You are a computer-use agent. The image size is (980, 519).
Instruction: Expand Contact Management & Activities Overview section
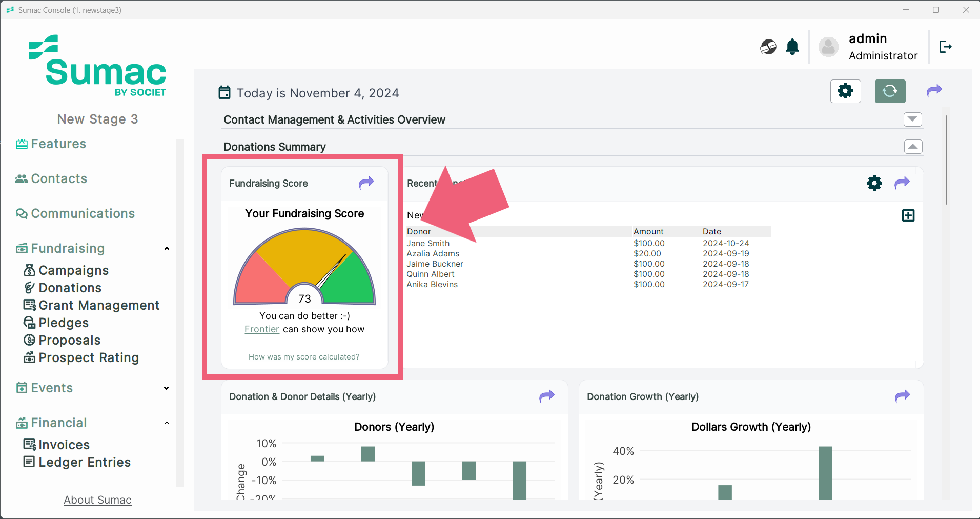click(913, 119)
